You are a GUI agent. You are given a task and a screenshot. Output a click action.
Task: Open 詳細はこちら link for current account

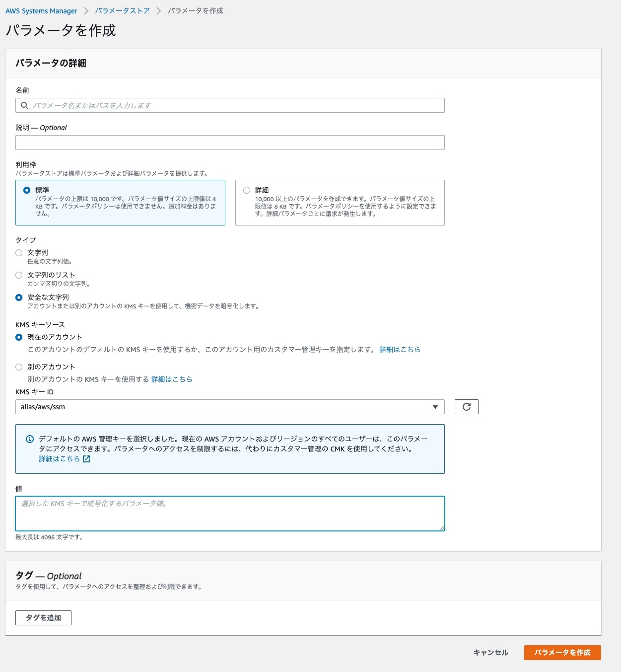400,350
